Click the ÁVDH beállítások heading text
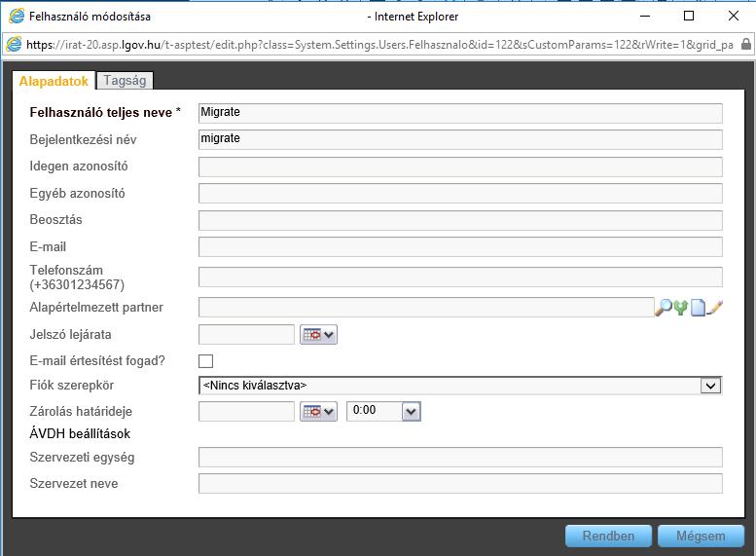The height and width of the screenshot is (556, 756). (x=80, y=434)
